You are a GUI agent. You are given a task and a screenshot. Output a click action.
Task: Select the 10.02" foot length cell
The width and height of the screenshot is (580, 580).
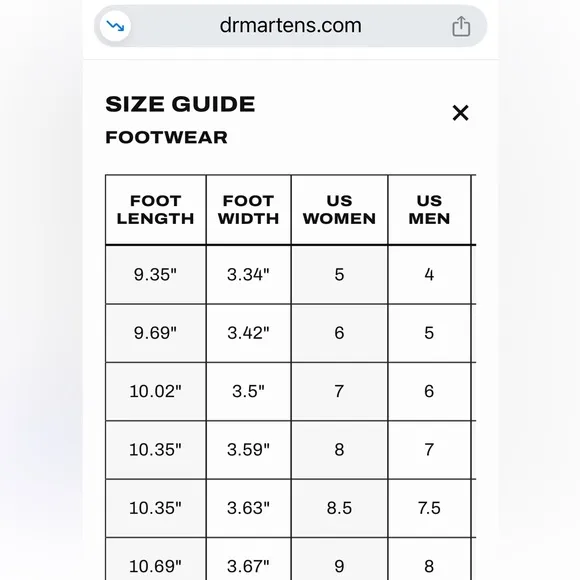pos(156,391)
